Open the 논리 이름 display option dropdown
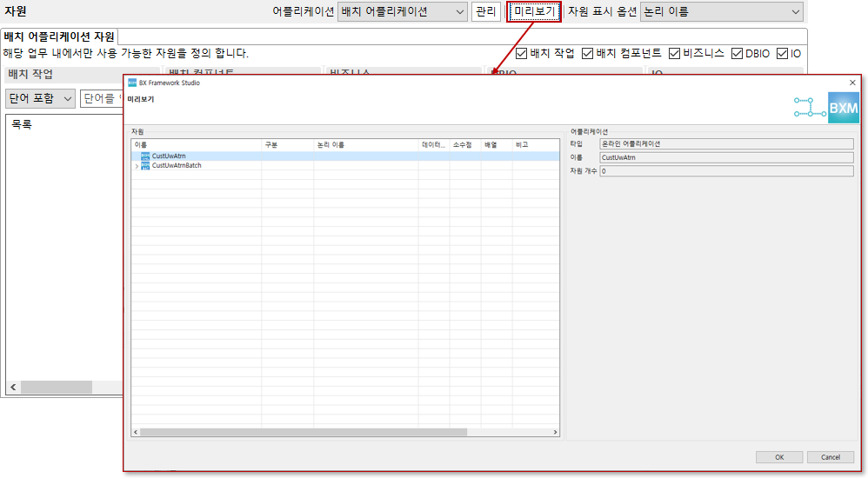Image resolution: width=868 pixels, height=478 pixels. pos(721,12)
